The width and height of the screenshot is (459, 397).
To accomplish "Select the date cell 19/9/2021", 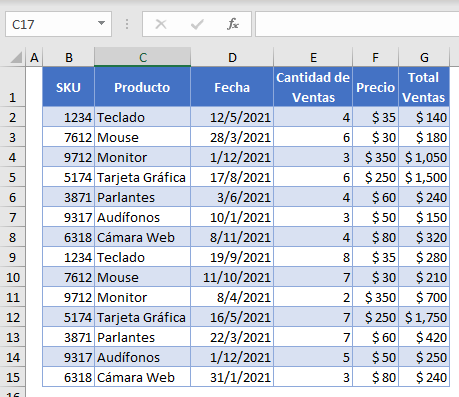I will click(x=232, y=257).
